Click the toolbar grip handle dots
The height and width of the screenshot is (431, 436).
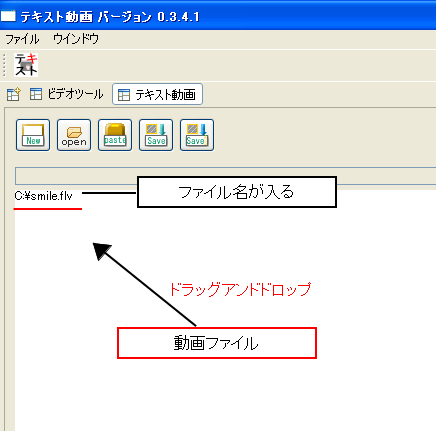tap(4, 65)
